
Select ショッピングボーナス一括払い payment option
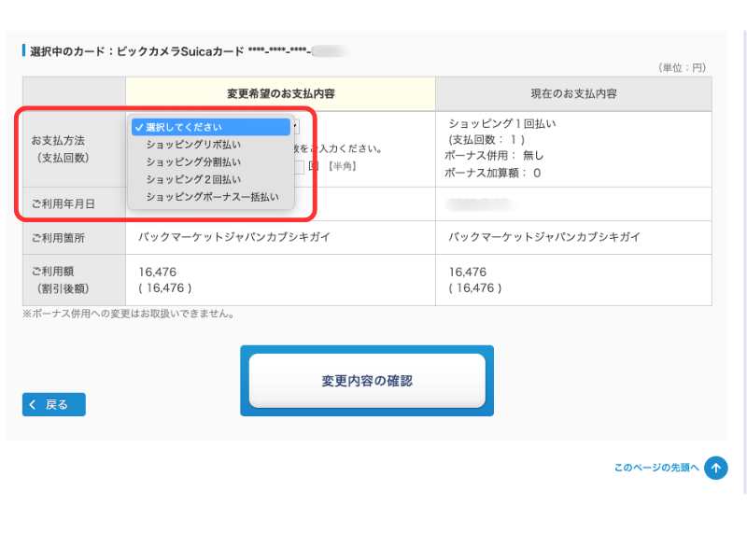[212, 197]
